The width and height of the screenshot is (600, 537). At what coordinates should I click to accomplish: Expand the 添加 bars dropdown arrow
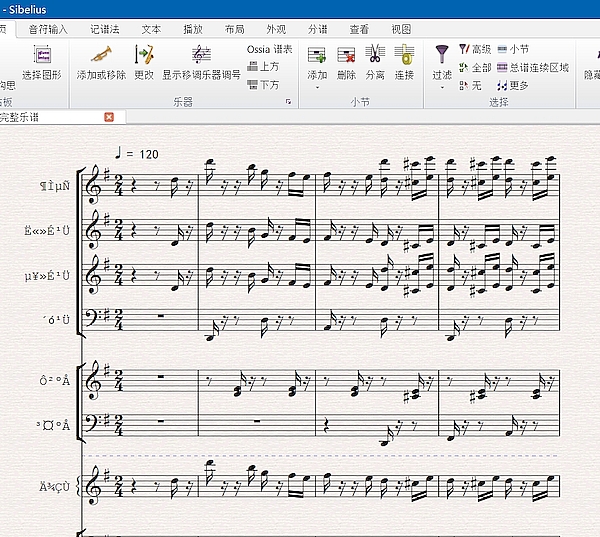317,88
